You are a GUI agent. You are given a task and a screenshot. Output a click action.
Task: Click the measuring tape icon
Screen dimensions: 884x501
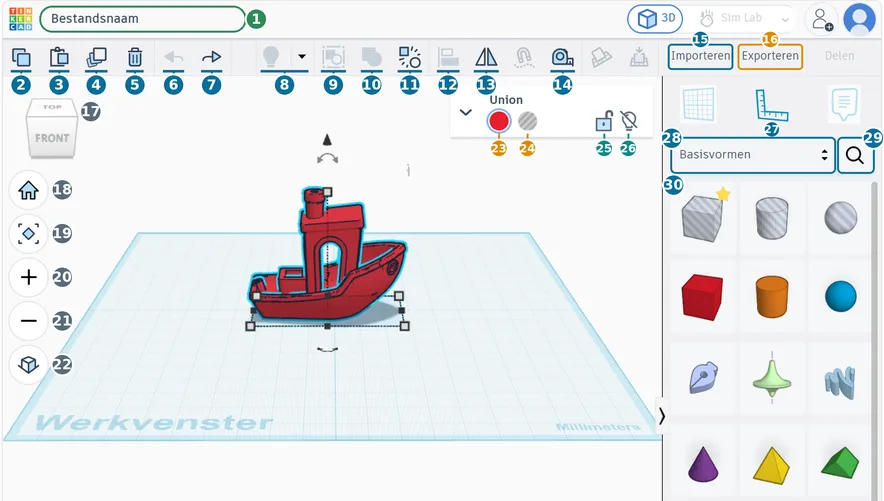point(563,57)
